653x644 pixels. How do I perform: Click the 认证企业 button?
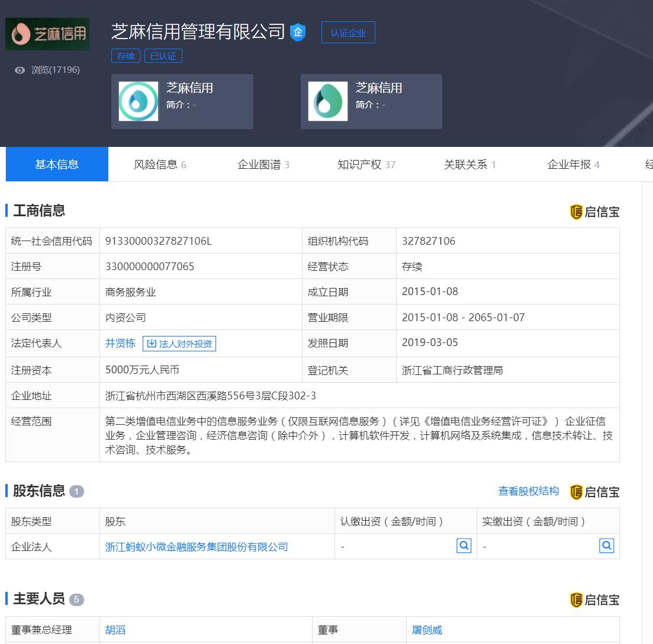tap(348, 33)
